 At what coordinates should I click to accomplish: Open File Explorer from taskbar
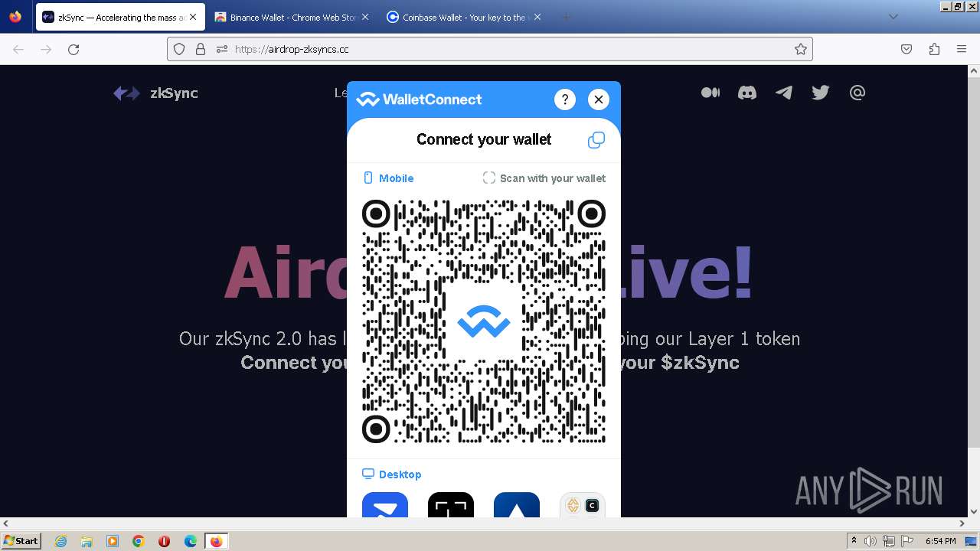pyautogui.click(x=87, y=541)
